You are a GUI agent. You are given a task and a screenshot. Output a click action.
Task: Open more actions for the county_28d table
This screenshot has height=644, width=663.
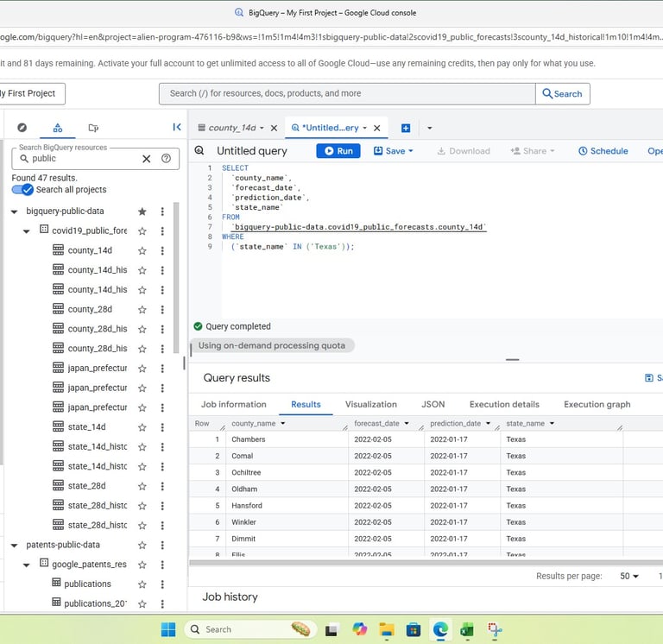pos(162,310)
